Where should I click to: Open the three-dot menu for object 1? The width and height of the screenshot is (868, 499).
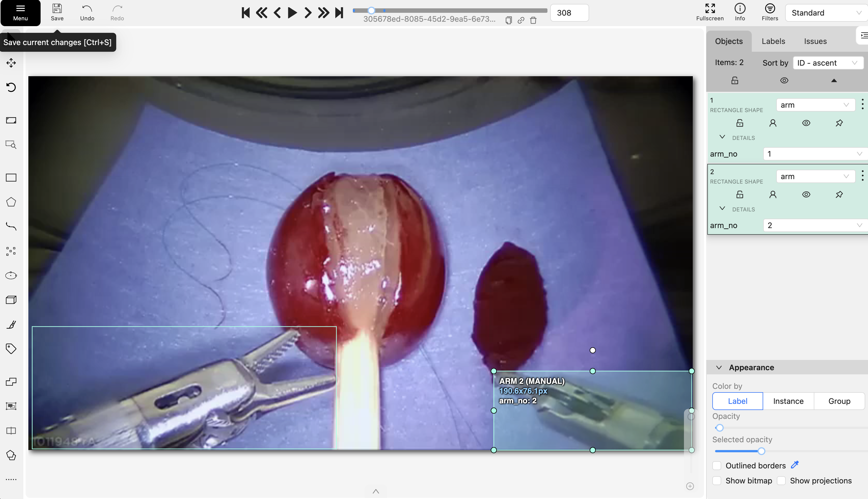tap(862, 105)
